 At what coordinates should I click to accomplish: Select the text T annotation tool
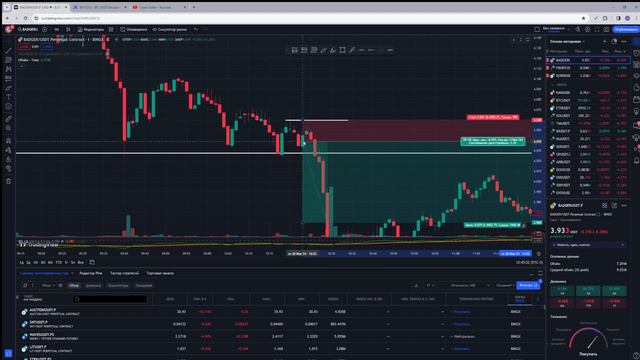(9, 97)
